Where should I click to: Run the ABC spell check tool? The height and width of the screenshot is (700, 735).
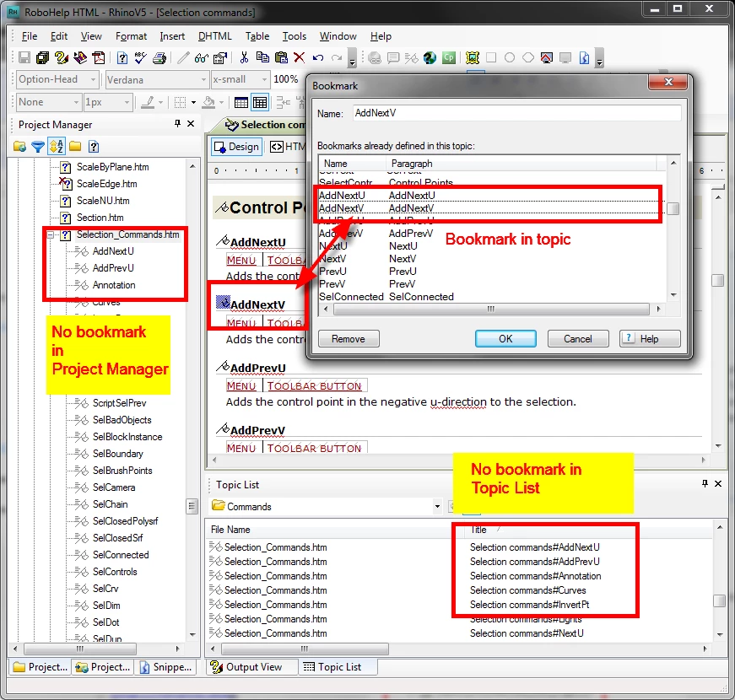click(x=140, y=57)
